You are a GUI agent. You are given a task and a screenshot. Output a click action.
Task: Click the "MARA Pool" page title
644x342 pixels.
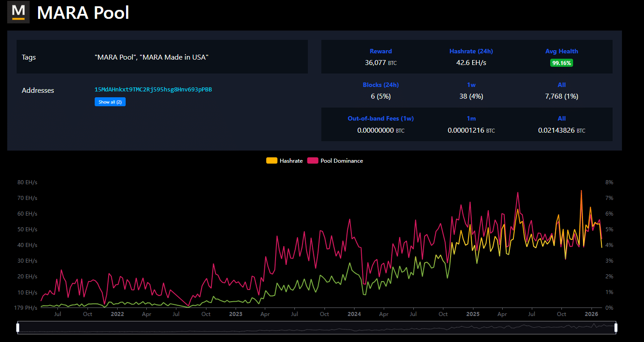83,13
